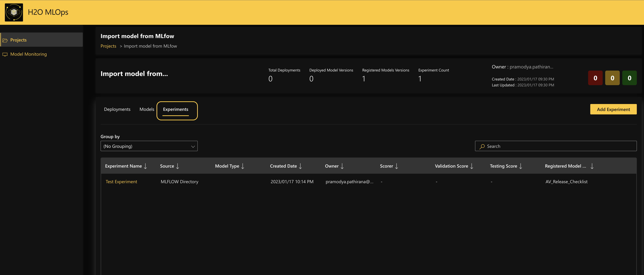644x275 pixels.
Task: Sort by Scorer column arrow
Action: click(x=397, y=166)
